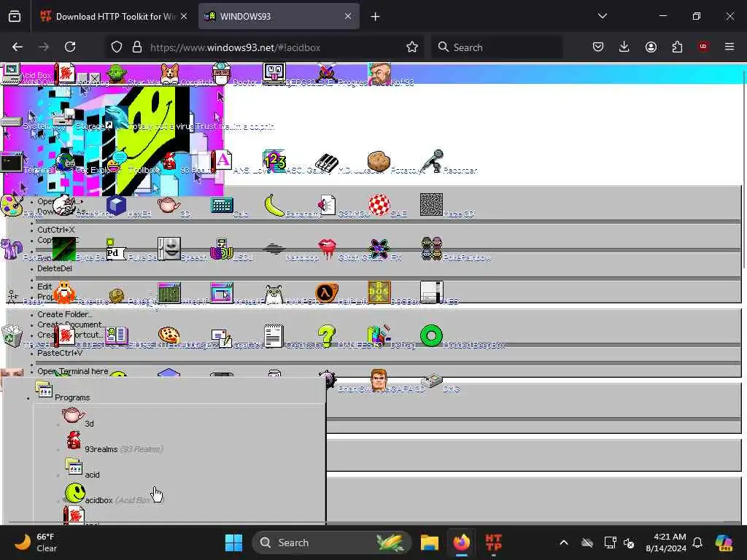Open the 123 ASCII Gallery icon
This screenshot has width=747, height=560.
[274, 161]
